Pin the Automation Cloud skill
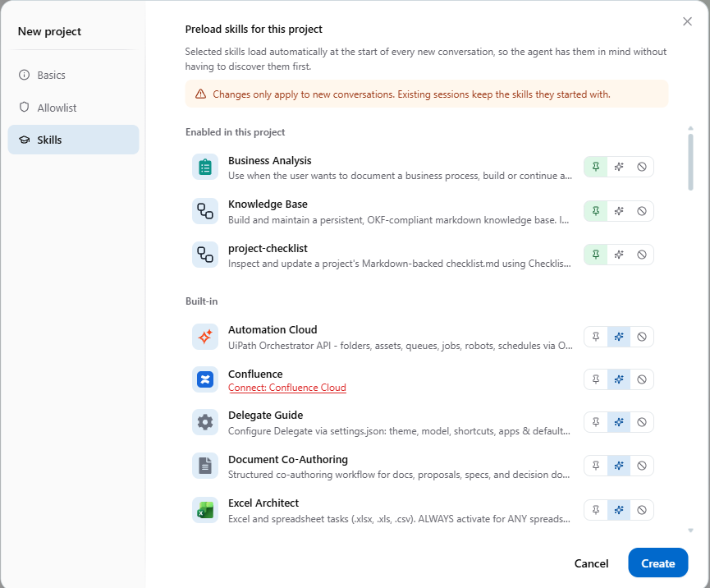The width and height of the screenshot is (710, 588). click(596, 337)
